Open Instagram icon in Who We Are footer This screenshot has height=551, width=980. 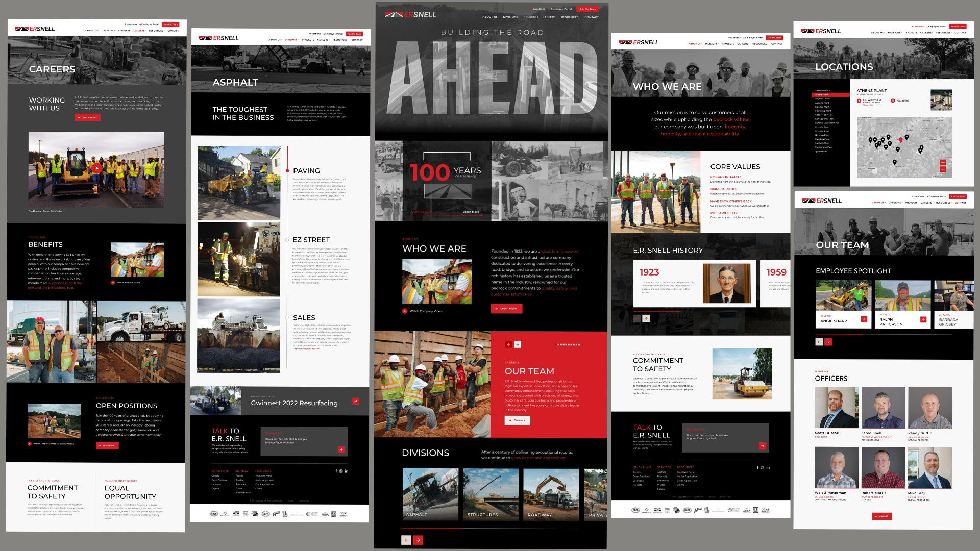(763, 467)
